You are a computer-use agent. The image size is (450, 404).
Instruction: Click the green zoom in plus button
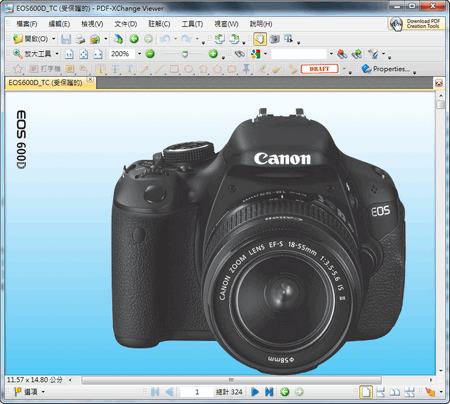point(213,53)
